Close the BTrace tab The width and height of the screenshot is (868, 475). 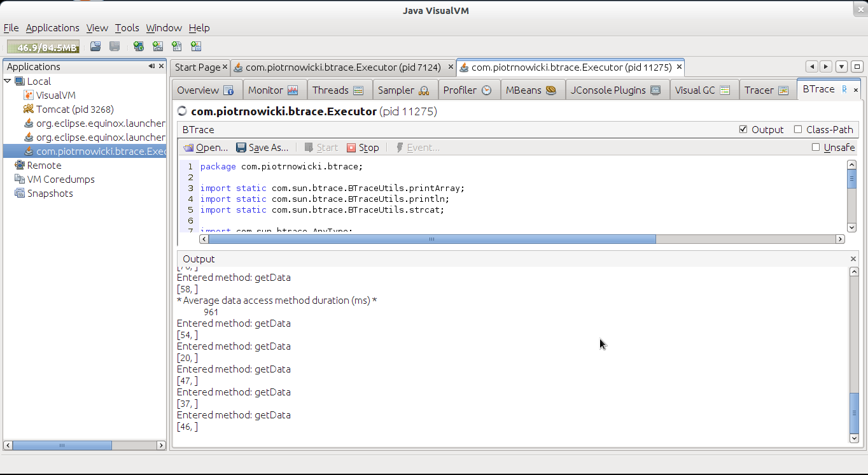tap(855, 90)
